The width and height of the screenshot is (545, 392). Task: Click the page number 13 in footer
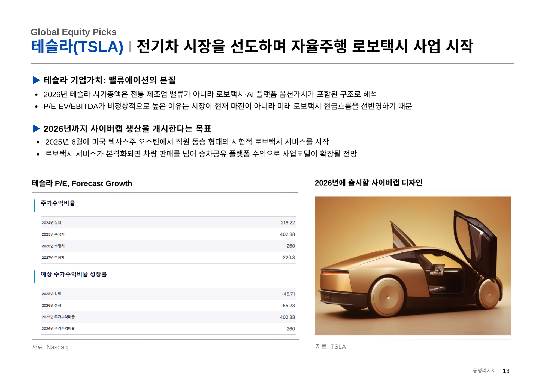(506, 371)
